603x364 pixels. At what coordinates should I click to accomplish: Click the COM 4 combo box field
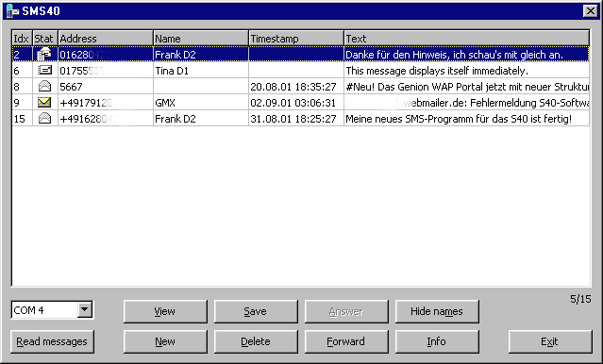point(52,310)
